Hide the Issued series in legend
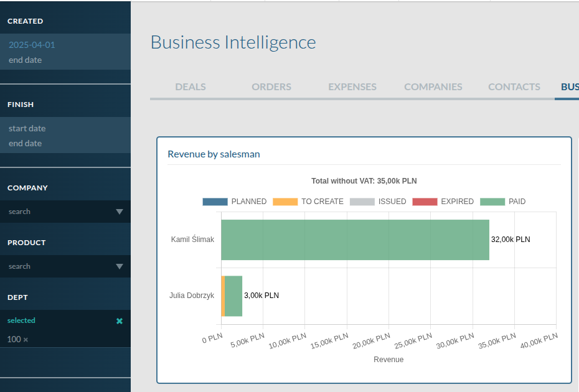This screenshot has height=392, width=579. coord(378,202)
